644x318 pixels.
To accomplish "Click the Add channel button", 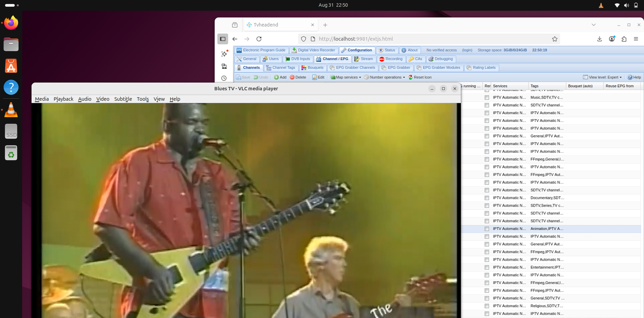I will tap(280, 77).
